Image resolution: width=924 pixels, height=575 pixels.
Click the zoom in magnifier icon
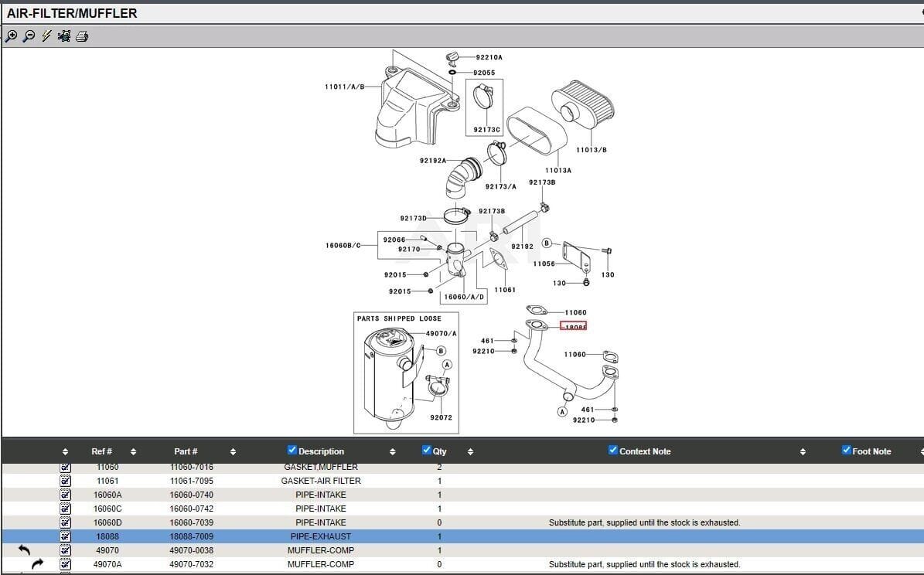tap(11, 36)
